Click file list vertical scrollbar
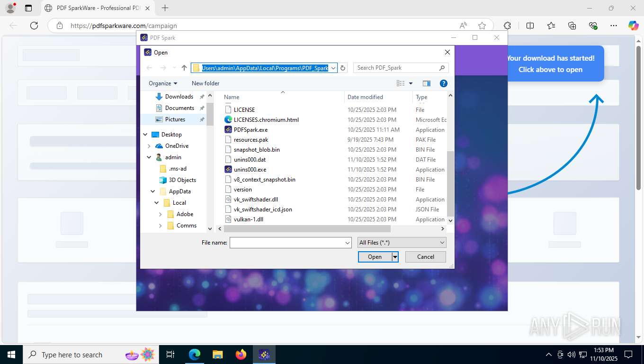This screenshot has height=364, width=644. tap(450, 183)
